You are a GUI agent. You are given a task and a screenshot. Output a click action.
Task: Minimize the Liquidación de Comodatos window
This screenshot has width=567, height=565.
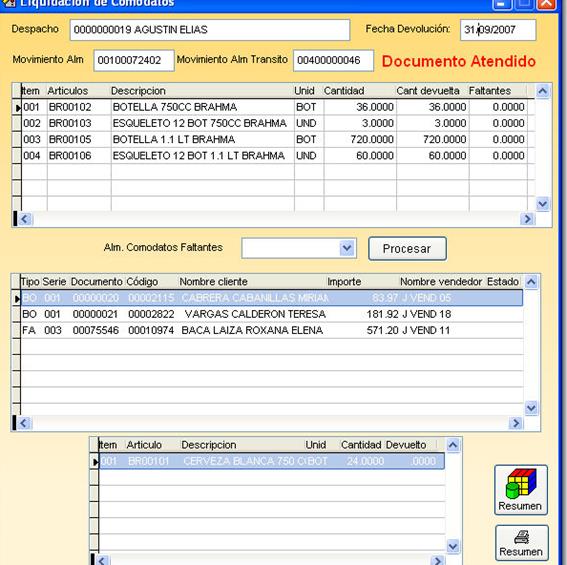[x=502, y=4]
